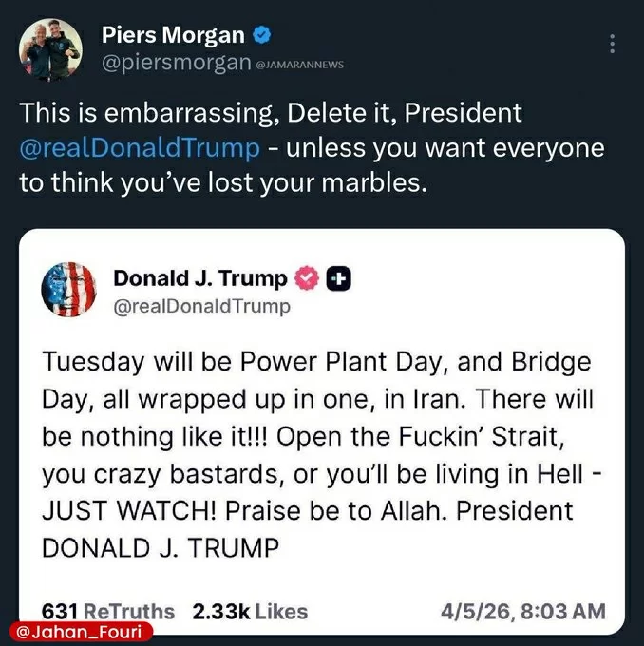The width and height of the screenshot is (644, 646).
Task: Click the 4/5/26, 8:03 AM timestamp
Action: click(523, 610)
